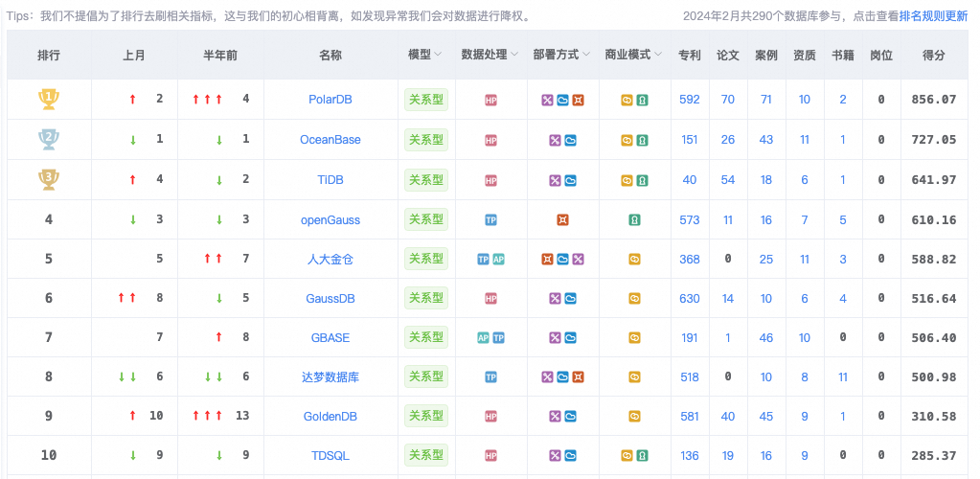The image size is (980, 479).
Task: Click the GBASE case count 46
Action: 766,337
